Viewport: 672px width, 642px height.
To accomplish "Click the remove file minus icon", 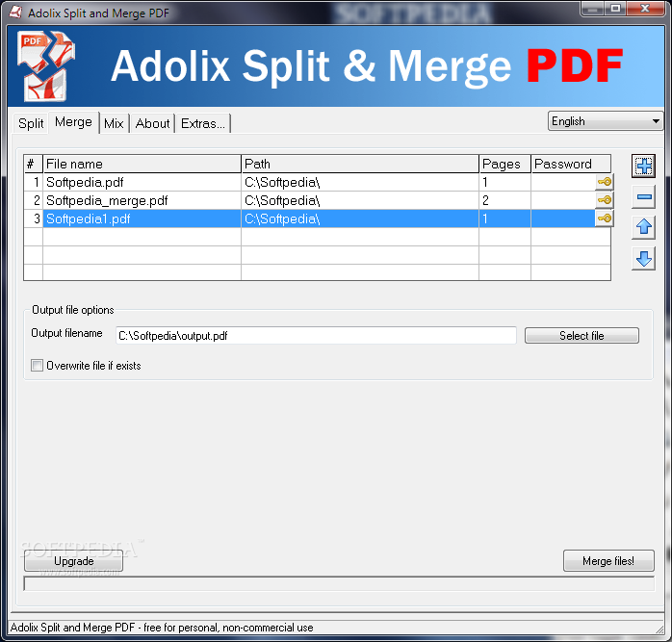I will click(643, 197).
